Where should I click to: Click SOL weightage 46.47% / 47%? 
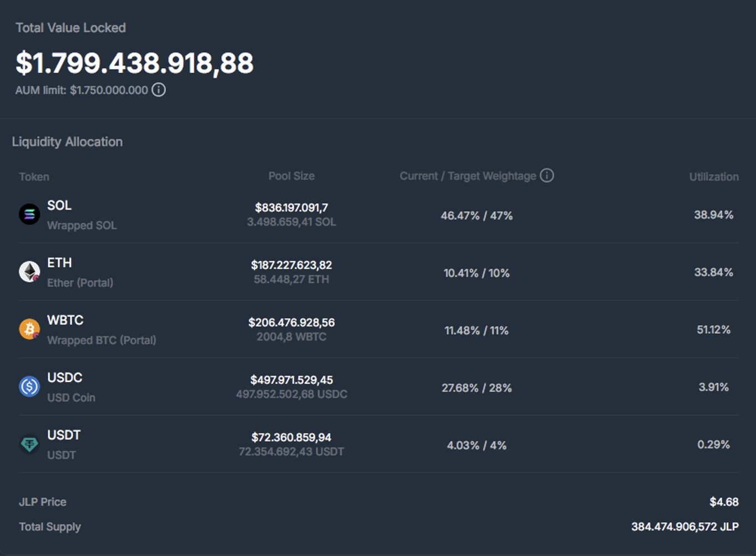coord(476,216)
